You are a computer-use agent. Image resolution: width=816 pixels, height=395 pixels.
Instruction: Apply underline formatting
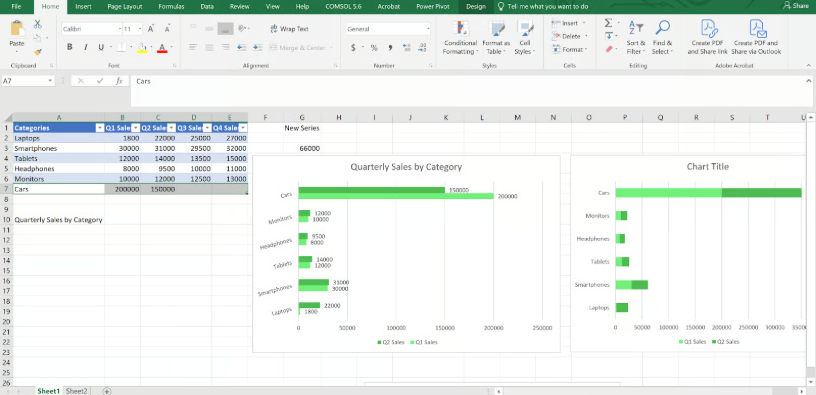pyautogui.click(x=101, y=47)
